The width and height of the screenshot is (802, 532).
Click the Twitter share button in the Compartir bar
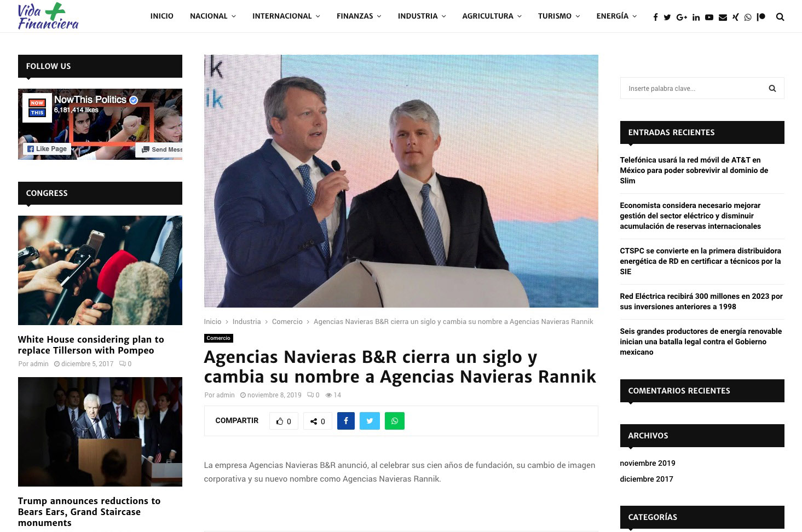click(x=370, y=421)
